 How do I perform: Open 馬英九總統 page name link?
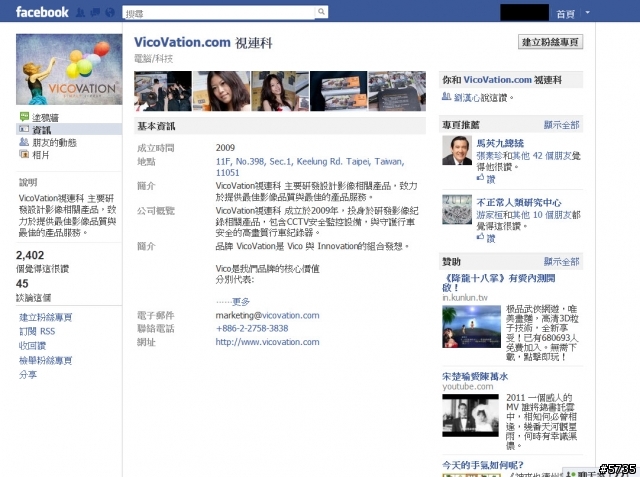coord(500,143)
